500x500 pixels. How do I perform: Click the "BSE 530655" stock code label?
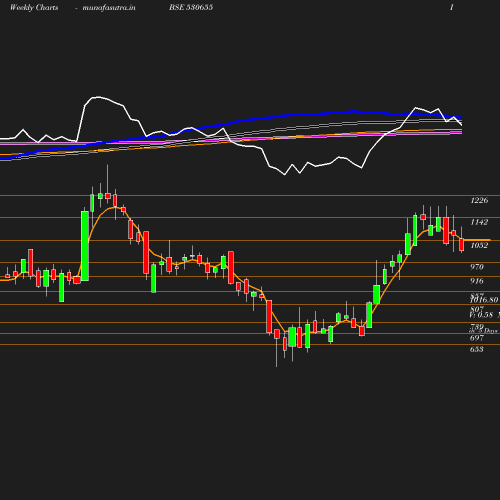click(x=191, y=7)
